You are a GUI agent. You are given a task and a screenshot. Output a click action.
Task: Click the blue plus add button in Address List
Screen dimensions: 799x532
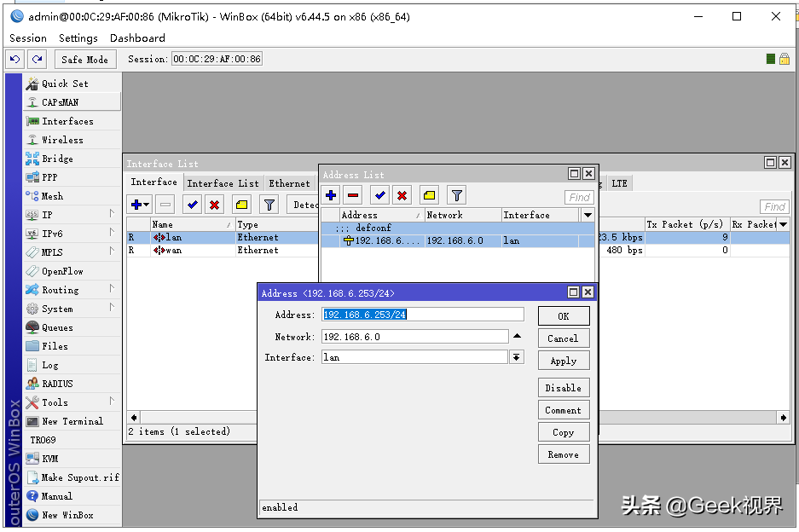(x=331, y=195)
